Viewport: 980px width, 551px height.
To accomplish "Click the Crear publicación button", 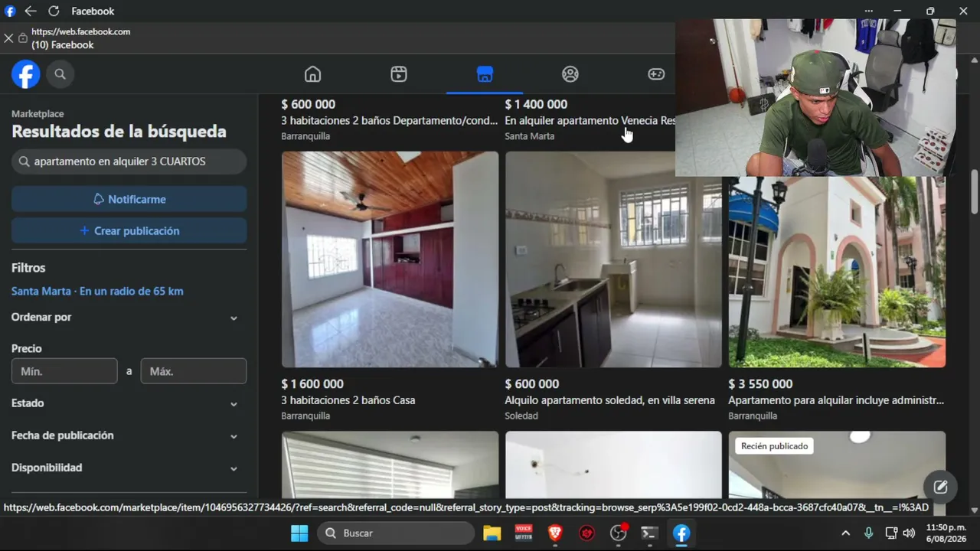I will pos(129,231).
